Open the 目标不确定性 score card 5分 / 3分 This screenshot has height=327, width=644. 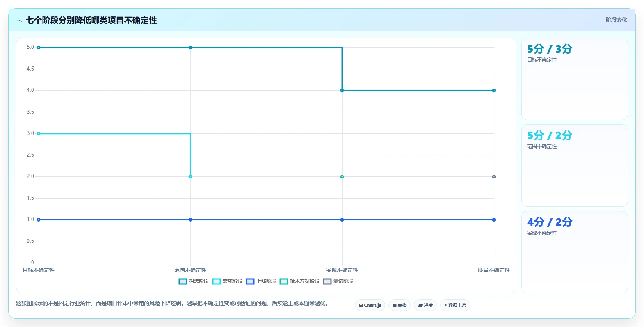pyautogui.click(x=574, y=79)
